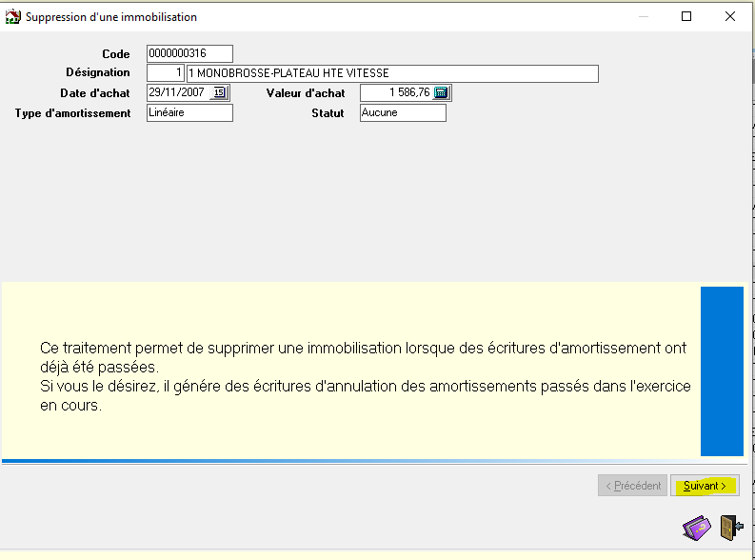
Task: Click the 'Désignation' label
Action: pos(98,72)
